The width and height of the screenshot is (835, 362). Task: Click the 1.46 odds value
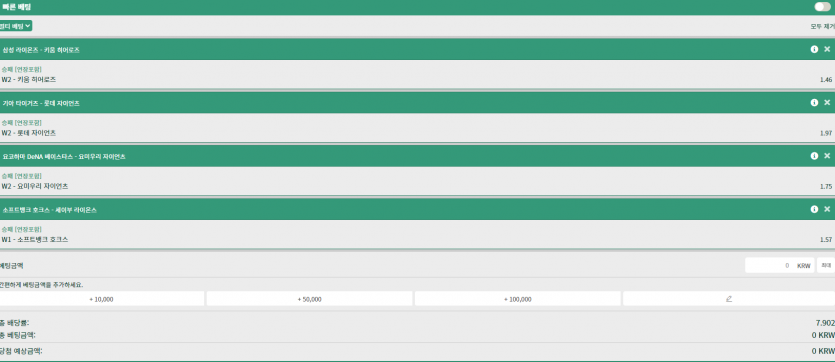point(826,80)
